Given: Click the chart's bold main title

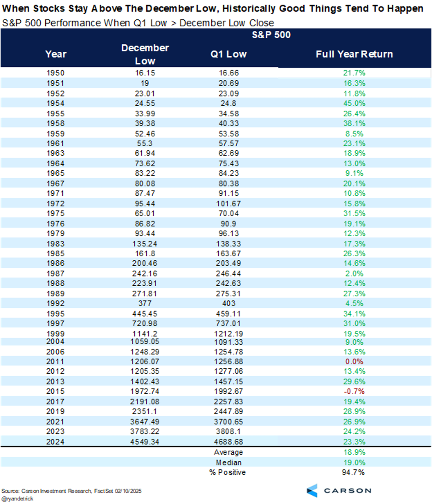Looking at the screenshot, I should (213, 9).
